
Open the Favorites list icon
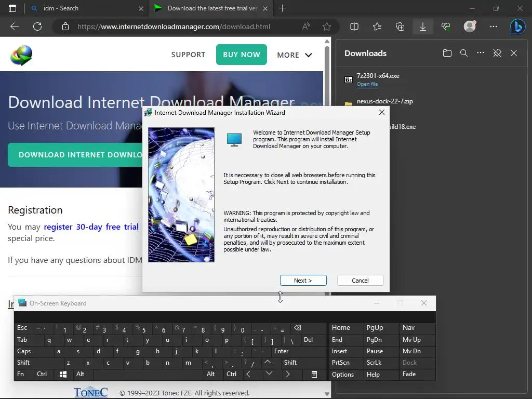pos(377,26)
